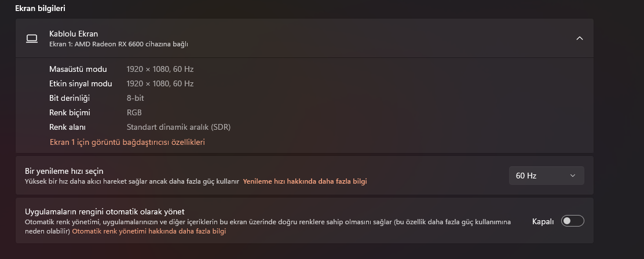Open 'Yenileme hızı hakkında daha fazla bilgi' link
644x259 pixels.
pos(305,181)
